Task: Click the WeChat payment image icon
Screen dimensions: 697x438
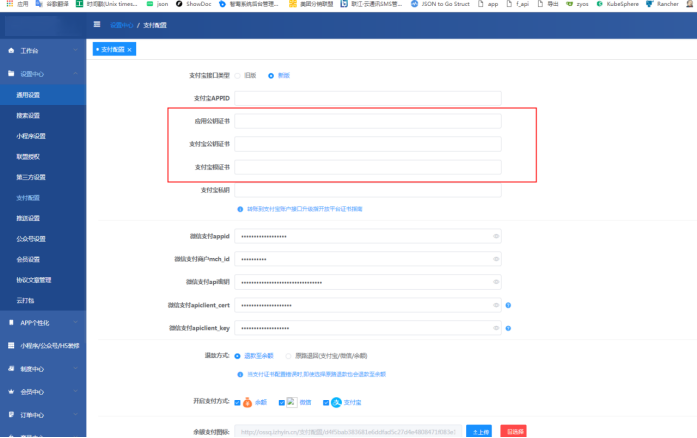Action: [x=292, y=402]
